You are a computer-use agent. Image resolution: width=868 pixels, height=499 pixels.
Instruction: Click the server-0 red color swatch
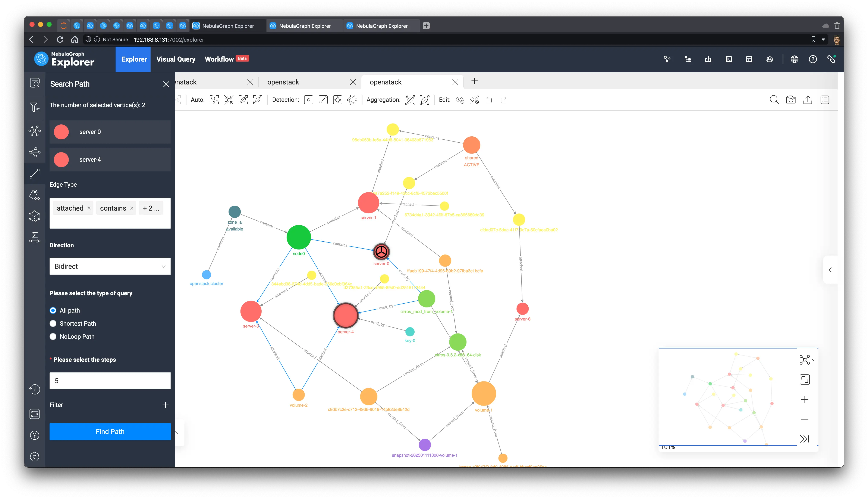pyautogui.click(x=61, y=132)
